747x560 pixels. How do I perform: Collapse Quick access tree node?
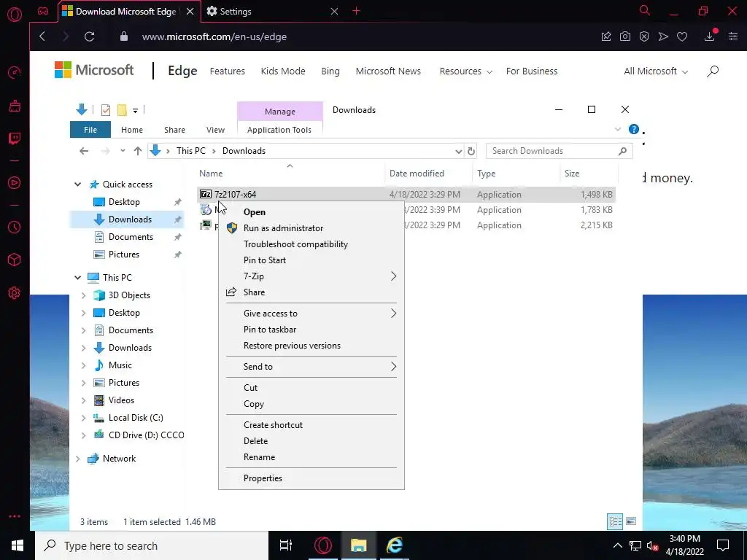[x=77, y=184]
